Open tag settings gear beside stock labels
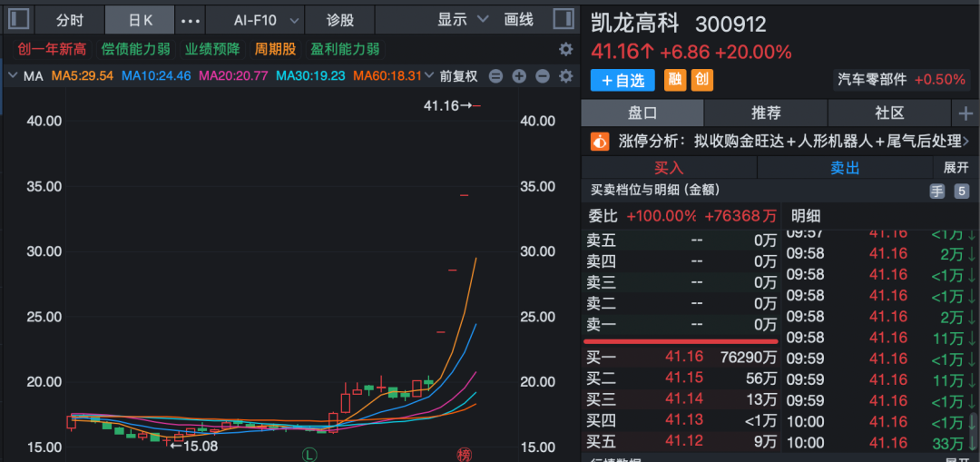980x462 pixels. click(565, 49)
